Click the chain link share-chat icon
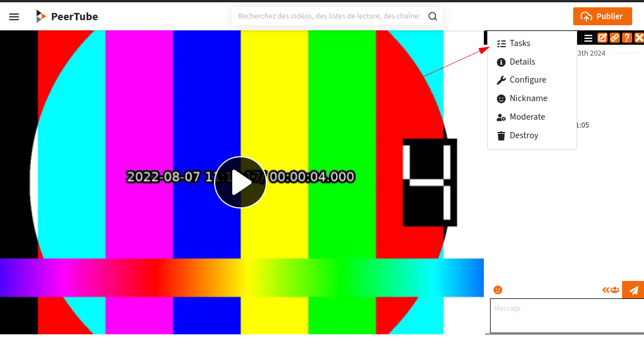Screen dimensions: 644x345 614,38
